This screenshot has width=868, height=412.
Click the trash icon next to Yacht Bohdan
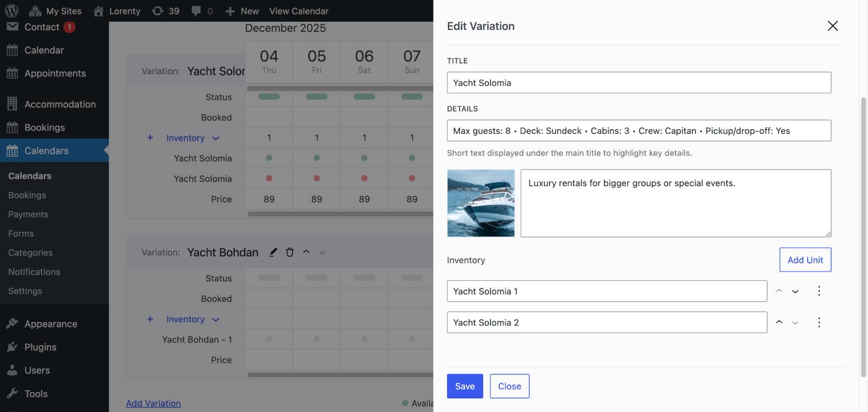point(290,252)
